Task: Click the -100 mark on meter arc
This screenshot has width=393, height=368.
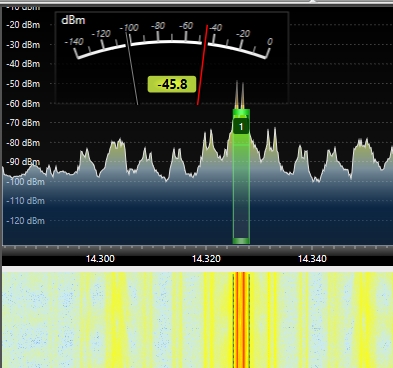Action: 129,28
